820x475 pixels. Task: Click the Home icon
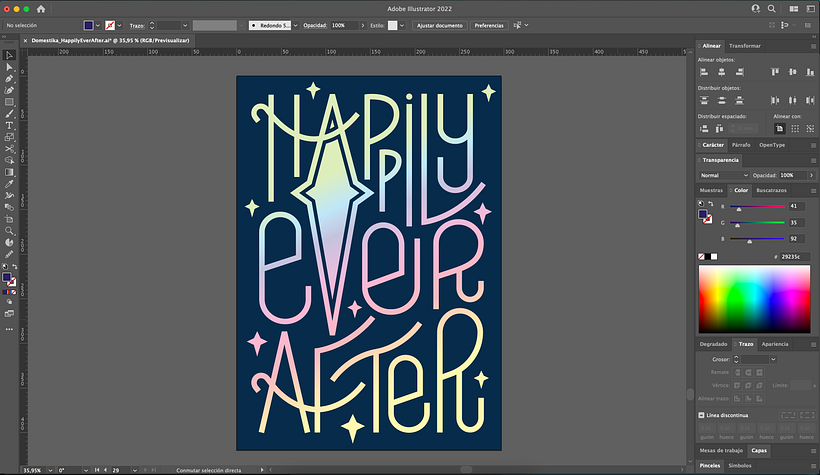(x=41, y=9)
